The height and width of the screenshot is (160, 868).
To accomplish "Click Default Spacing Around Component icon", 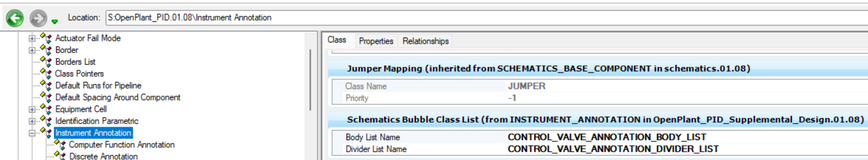I will pyautogui.click(x=46, y=97).
